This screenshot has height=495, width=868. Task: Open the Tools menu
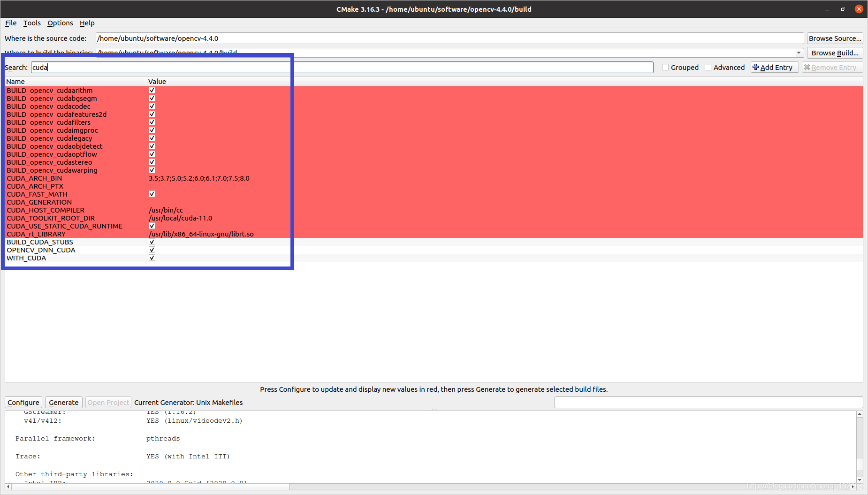pyautogui.click(x=32, y=23)
